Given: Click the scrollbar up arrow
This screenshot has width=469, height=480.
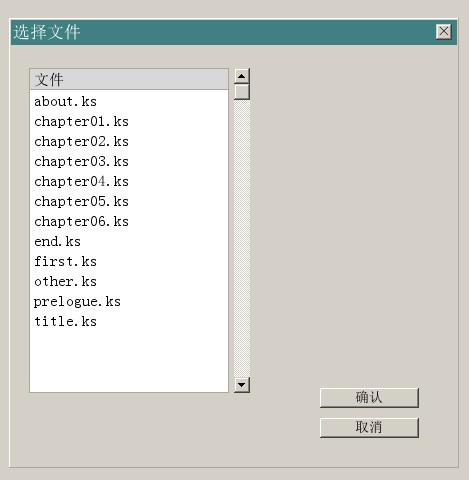Looking at the screenshot, I should (x=242, y=76).
